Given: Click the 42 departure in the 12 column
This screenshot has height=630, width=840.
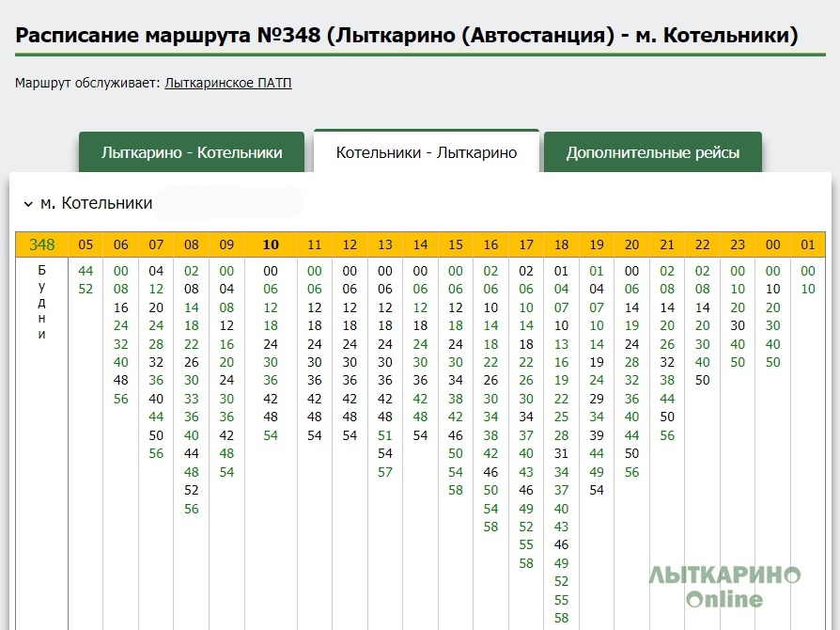Looking at the screenshot, I should [350, 399].
